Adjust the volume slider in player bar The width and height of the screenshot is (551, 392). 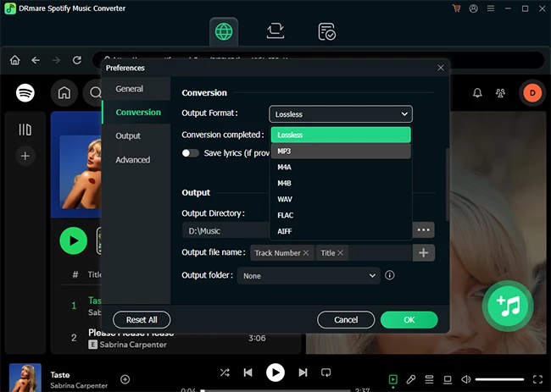pyautogui.click(x=499, y=379)
